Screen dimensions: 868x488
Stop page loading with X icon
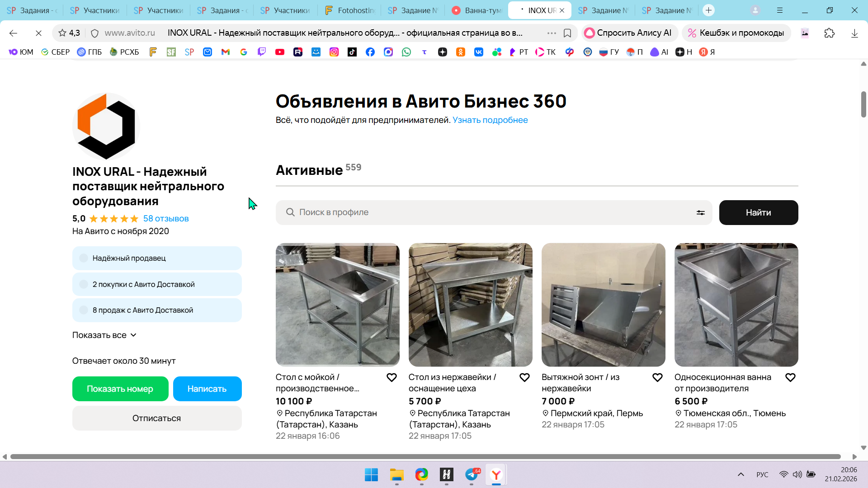pos(38,33)
